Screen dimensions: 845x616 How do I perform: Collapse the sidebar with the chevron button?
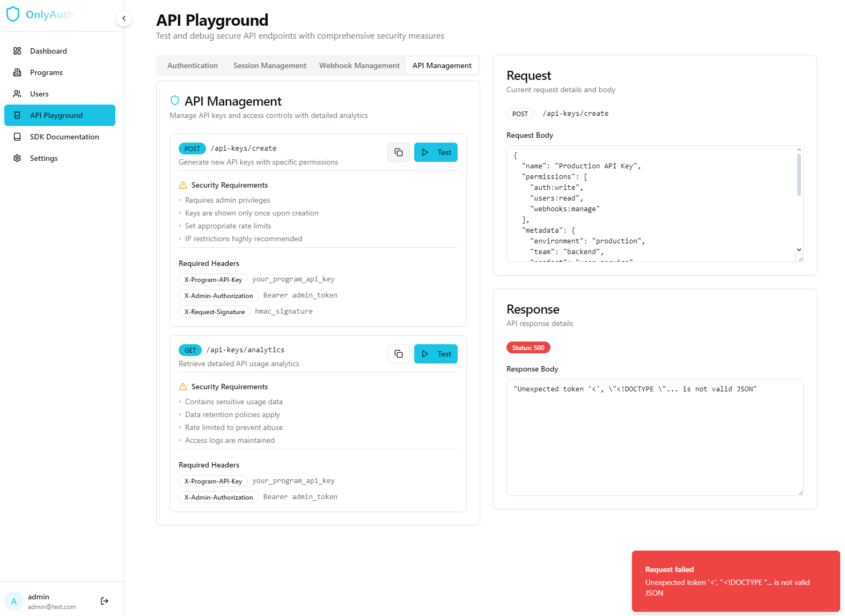click(124, 18)
